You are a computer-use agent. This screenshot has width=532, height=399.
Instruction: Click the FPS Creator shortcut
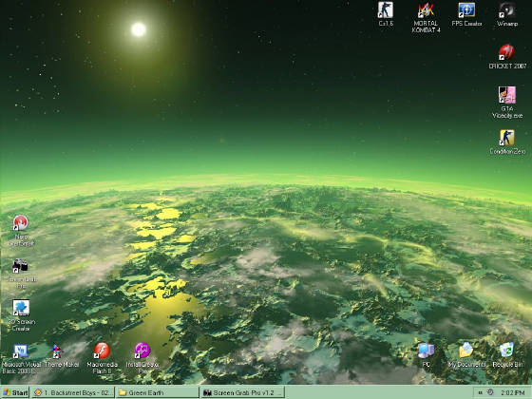466,10
